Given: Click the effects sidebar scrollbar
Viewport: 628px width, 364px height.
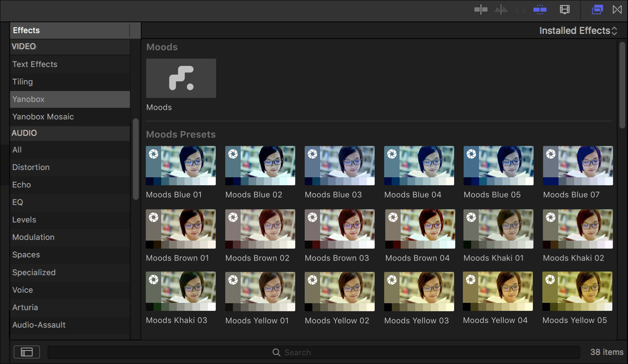Looking at the screenshot, I should [136, 159].
